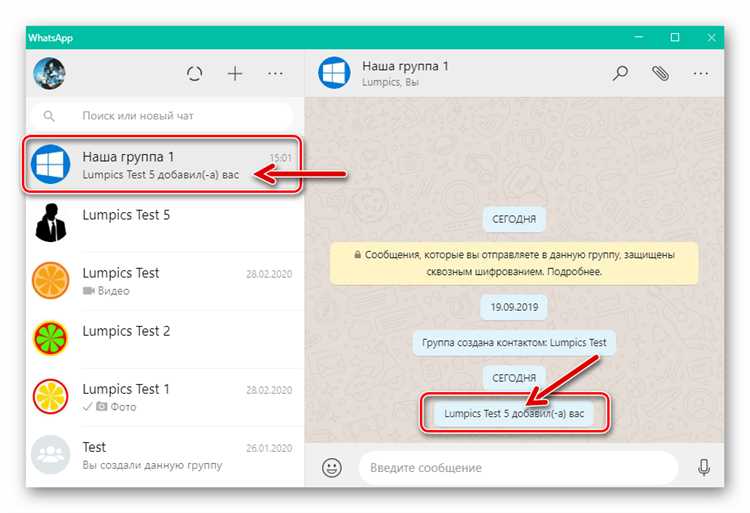Click the orange slice avatar of Lumpics Test
The width and height of the screenshot is (750, 513).
click(50, 281)
